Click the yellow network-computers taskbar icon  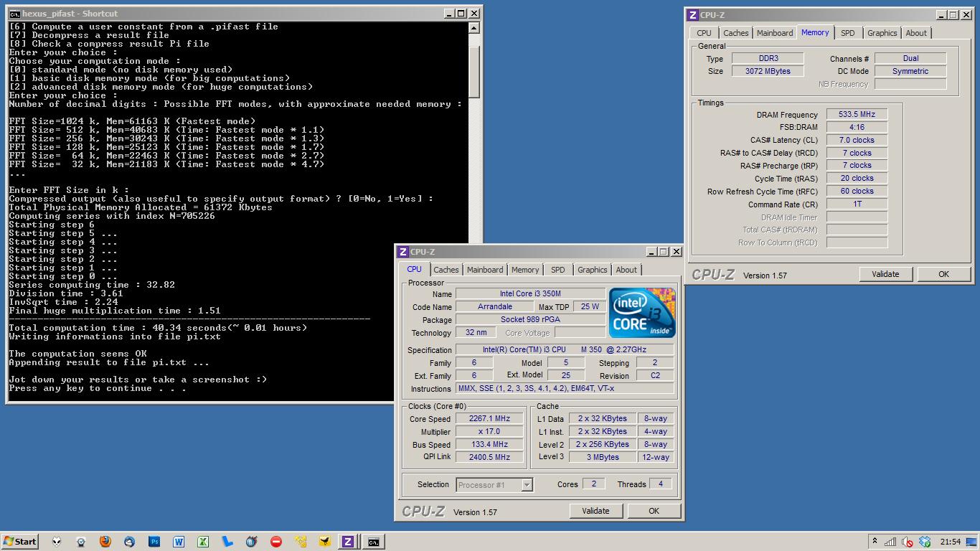[301, 542]
